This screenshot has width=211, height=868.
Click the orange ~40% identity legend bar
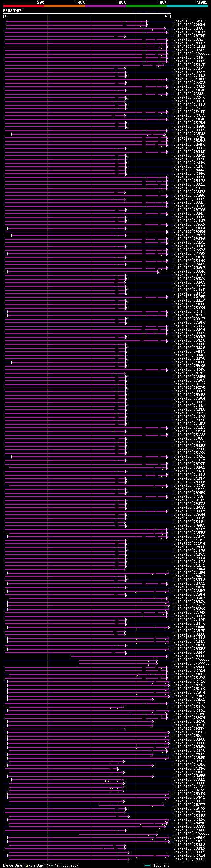click(x=64, y=6)
